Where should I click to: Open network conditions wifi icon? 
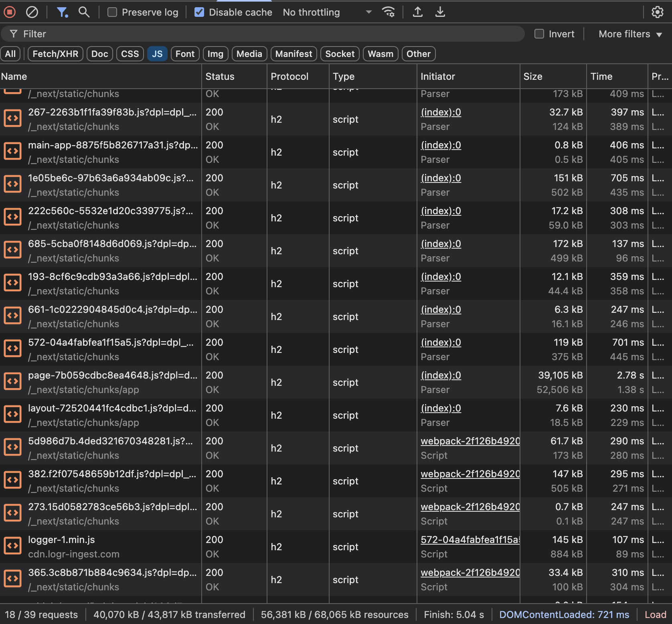pyautogui.click(x=388, y=12)
